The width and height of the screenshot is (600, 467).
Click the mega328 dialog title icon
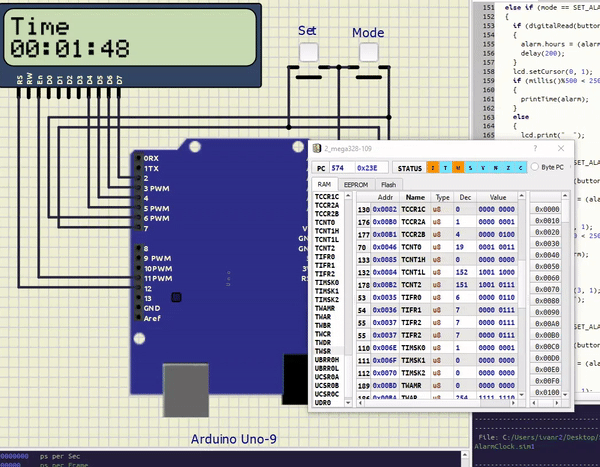pyautogui.click(x=317, y=149)
